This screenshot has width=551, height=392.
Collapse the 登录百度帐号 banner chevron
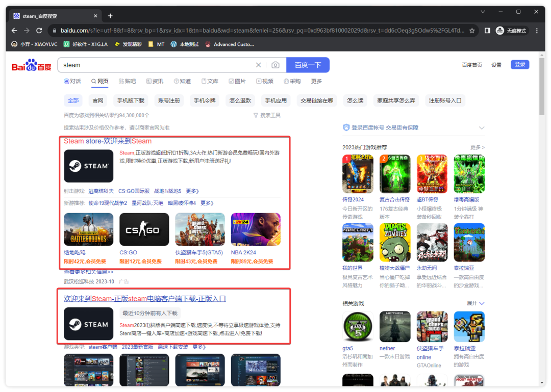[481, 128]
